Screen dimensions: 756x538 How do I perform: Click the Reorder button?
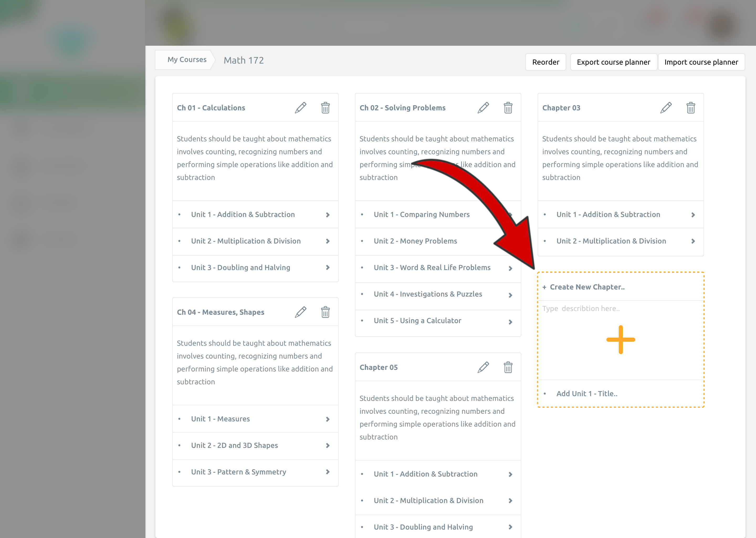coord(545,62)
